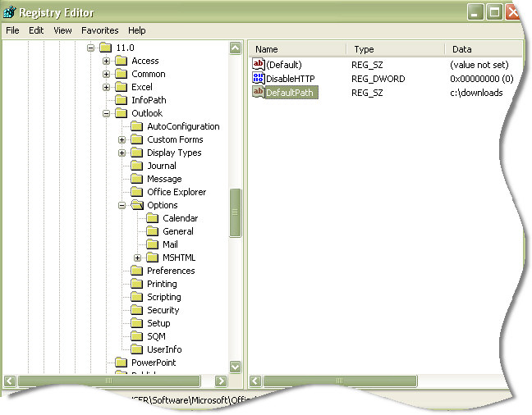Sort values by Type column header
This screenshot has width=532, height=415.
(x=396, y=49)
